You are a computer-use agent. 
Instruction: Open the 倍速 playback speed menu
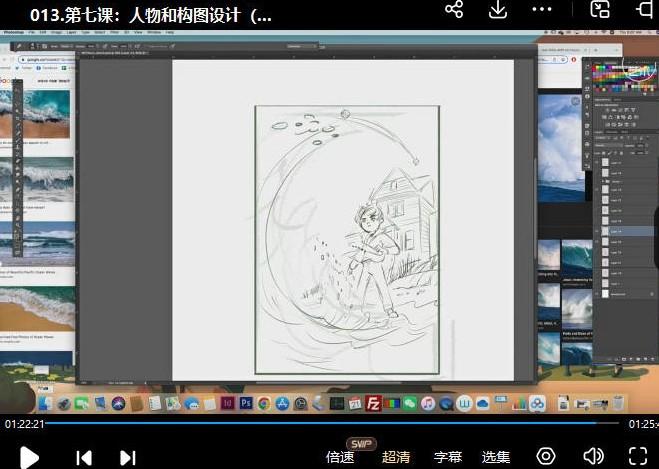[340, 457]
